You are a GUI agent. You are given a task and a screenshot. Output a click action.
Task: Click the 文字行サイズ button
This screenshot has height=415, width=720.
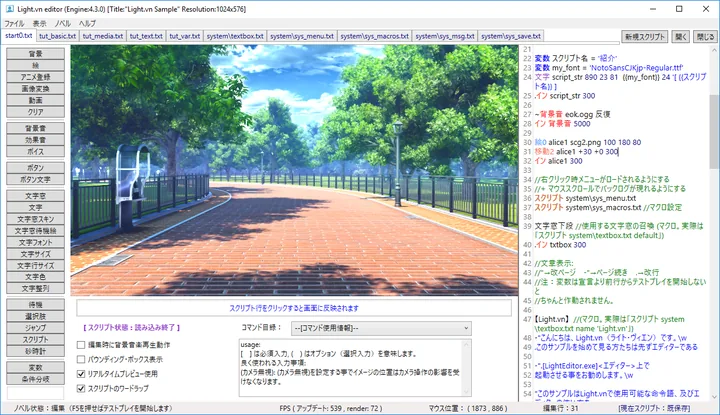(x=35, y=265)
